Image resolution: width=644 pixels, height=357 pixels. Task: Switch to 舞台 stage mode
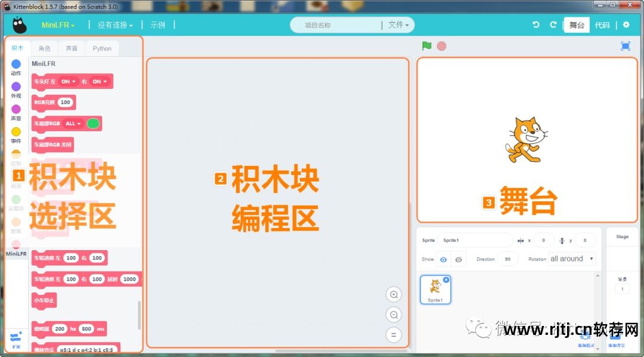pyautogui.click(x=577, y=25)
